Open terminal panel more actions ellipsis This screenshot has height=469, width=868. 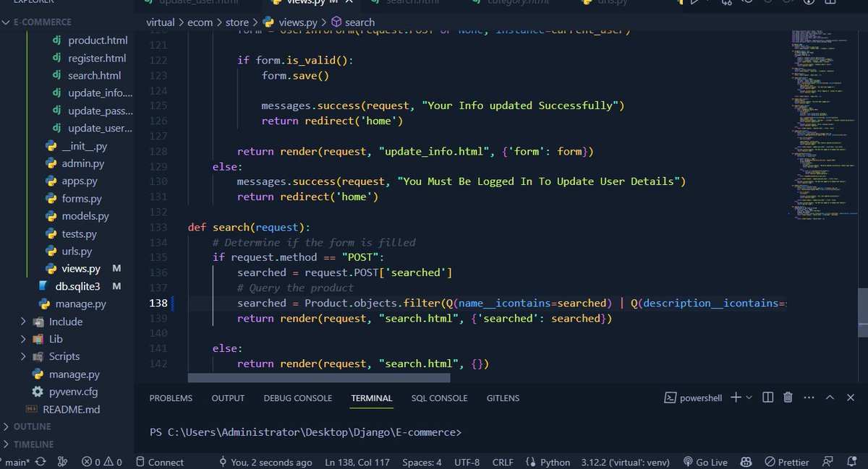click(809, 397)
